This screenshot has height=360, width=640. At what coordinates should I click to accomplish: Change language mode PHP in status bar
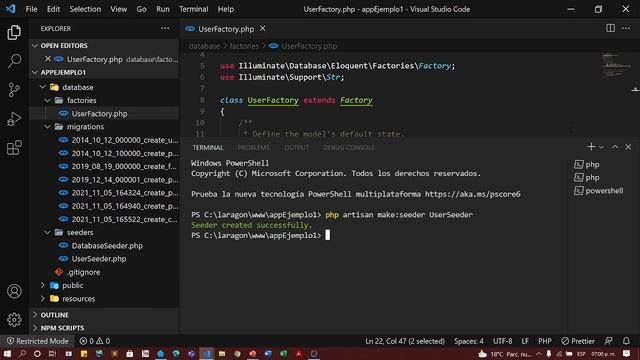click(544, 341)
